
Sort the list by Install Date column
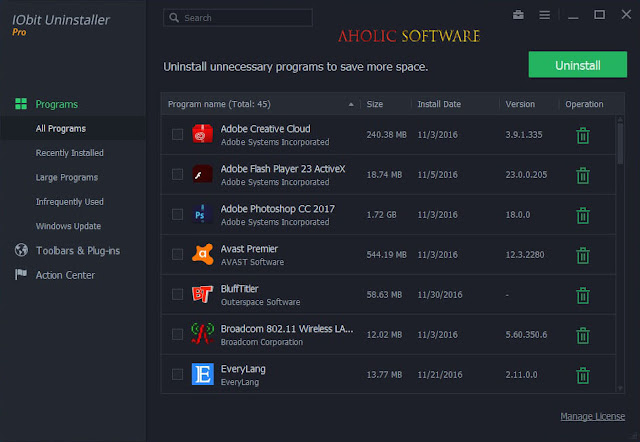pyautogui.click(x=439, y=104)
